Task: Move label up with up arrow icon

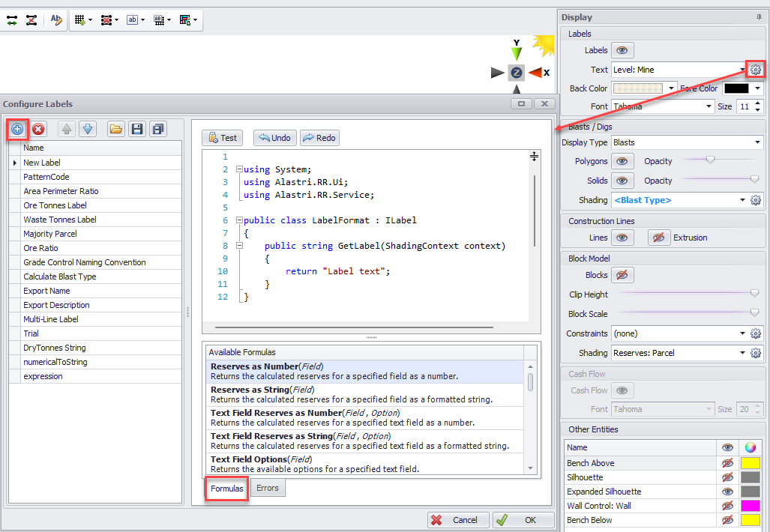Action: [x=67, y=129]
